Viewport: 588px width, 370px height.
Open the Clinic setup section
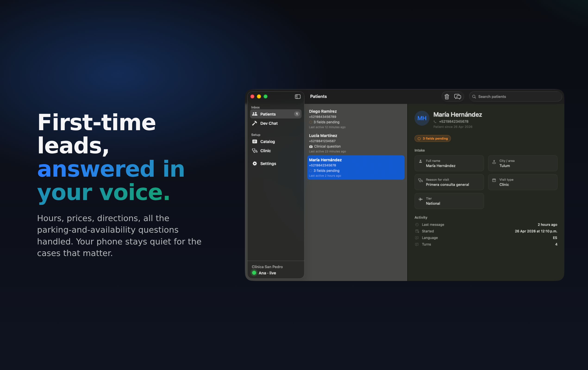pos(265,151)
